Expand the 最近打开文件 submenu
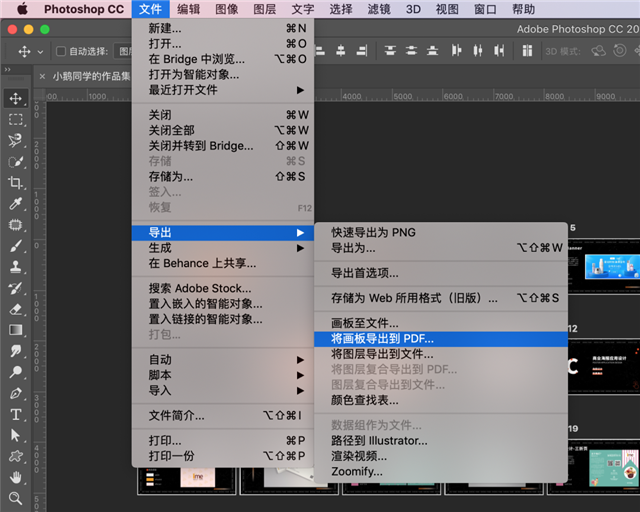This screenshot has height=512, width=640. pyautogui.click(x=223, y=90)
